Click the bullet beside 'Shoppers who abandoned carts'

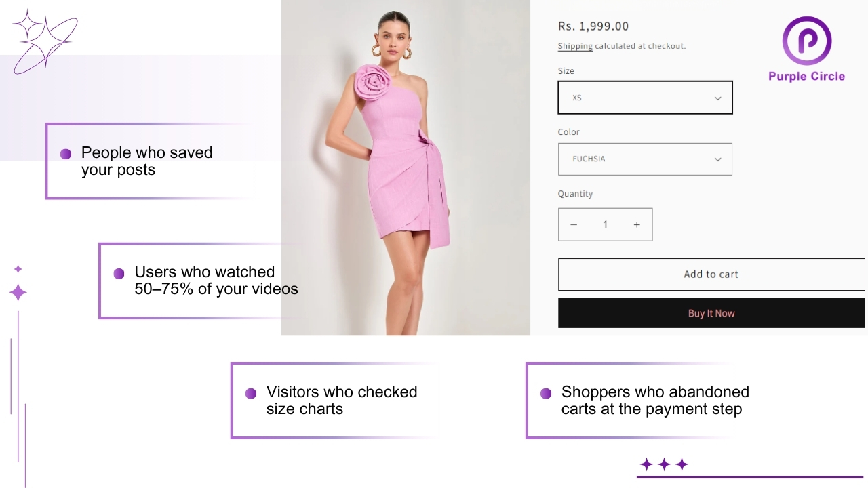[546, 393]
